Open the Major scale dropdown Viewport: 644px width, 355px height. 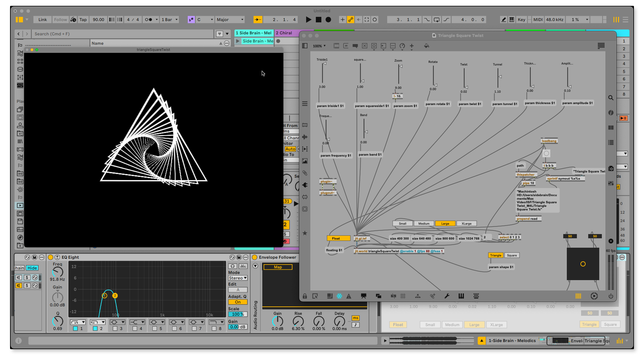pyautogui.click(x=230, y=20)
